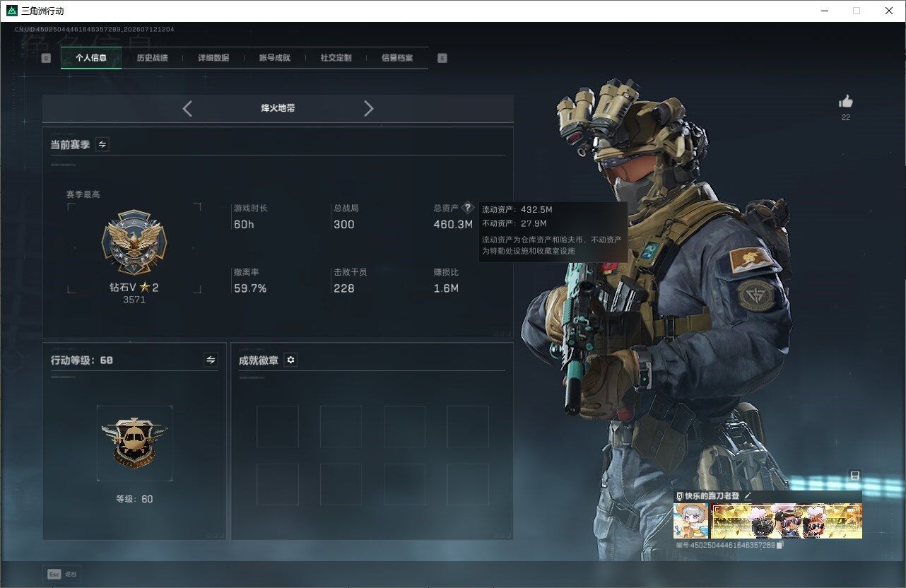
Task: Edit the nickname with the pencil icon
Action: (748, 496)
